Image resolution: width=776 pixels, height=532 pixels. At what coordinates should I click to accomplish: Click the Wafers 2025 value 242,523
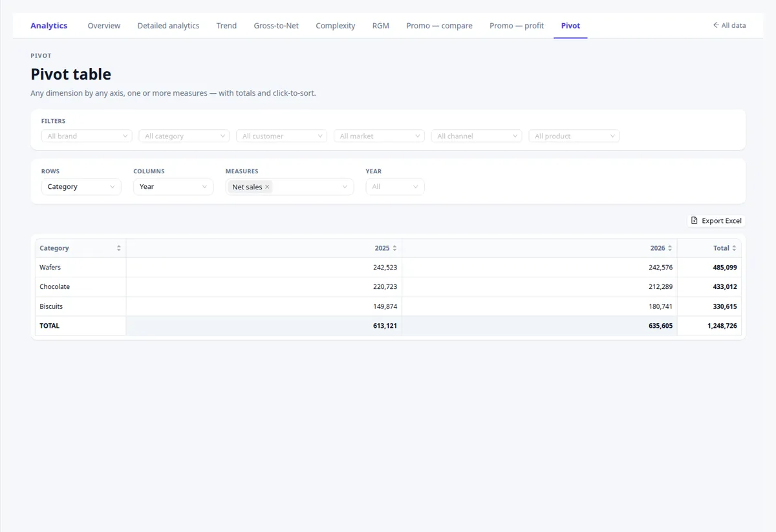pos(385,267)
